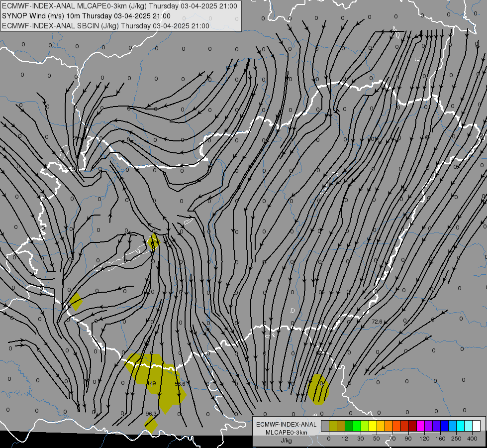Choose the dark green legend swatch
This screenshot has height=448, width=487.
tap(349, 426)
